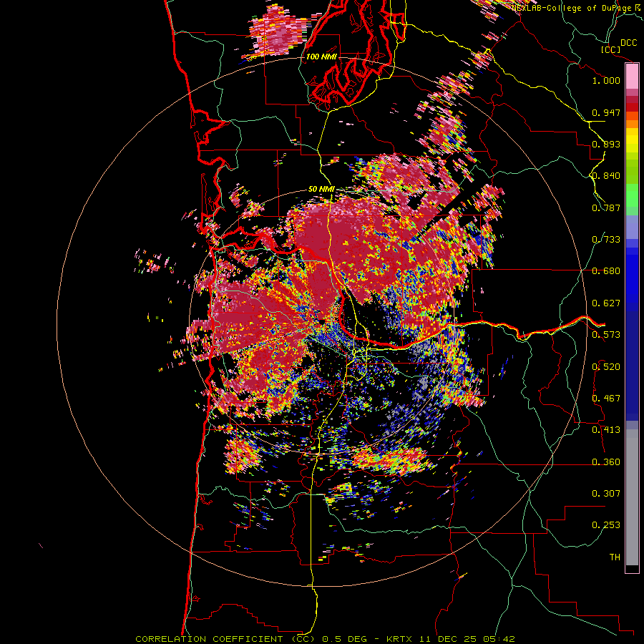Click the 0.360 legend value
This screenshot has height=644, width=644.
pos(606,462)
